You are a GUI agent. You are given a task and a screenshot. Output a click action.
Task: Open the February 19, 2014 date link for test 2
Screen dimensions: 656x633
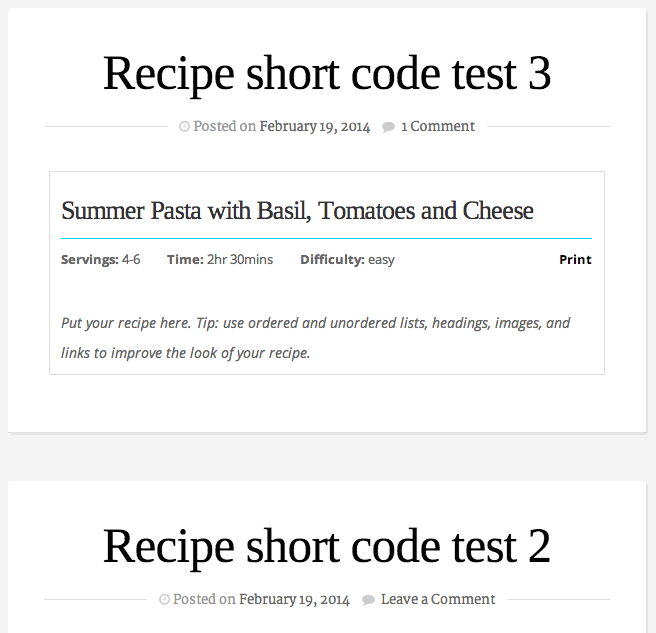[294, 600]
